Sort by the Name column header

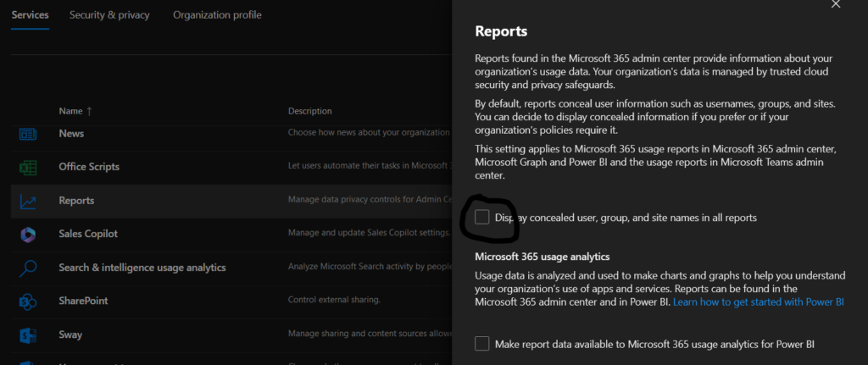click(75, 111)
